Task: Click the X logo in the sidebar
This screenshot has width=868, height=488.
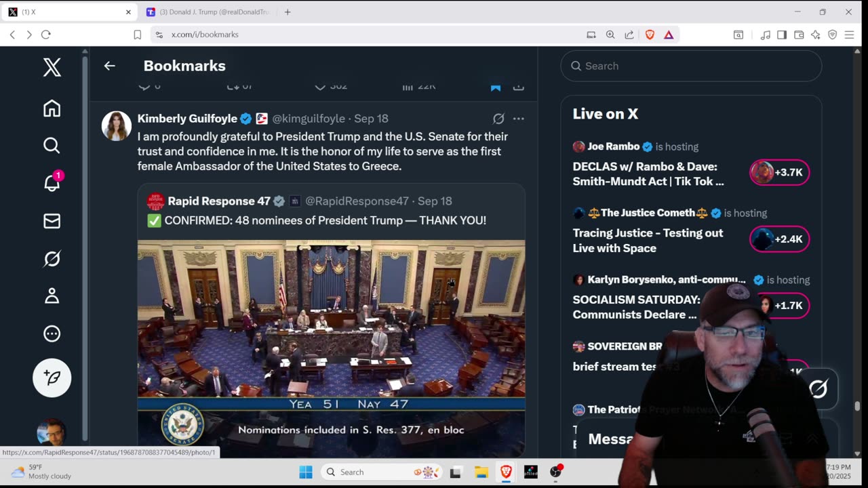Action: (x=52, y=67)
